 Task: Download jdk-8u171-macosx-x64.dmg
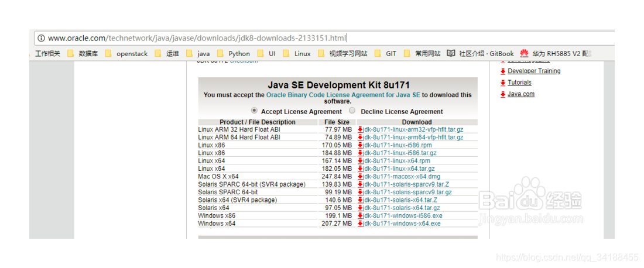[x=400, y=177]
